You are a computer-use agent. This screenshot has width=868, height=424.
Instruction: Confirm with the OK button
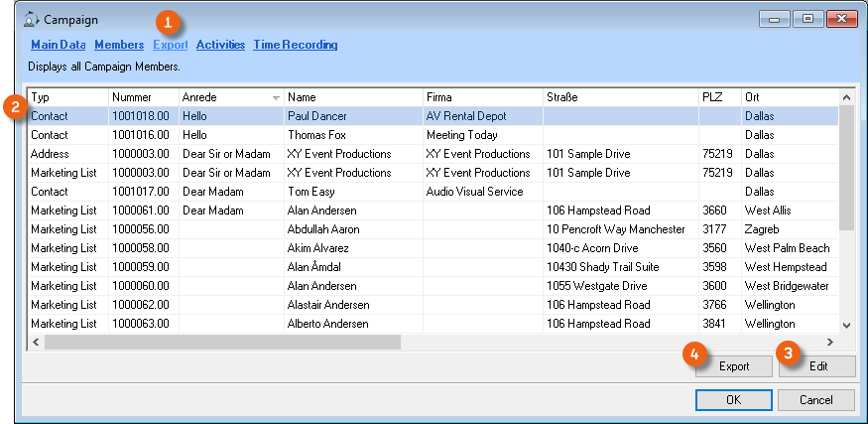[733, 399]
